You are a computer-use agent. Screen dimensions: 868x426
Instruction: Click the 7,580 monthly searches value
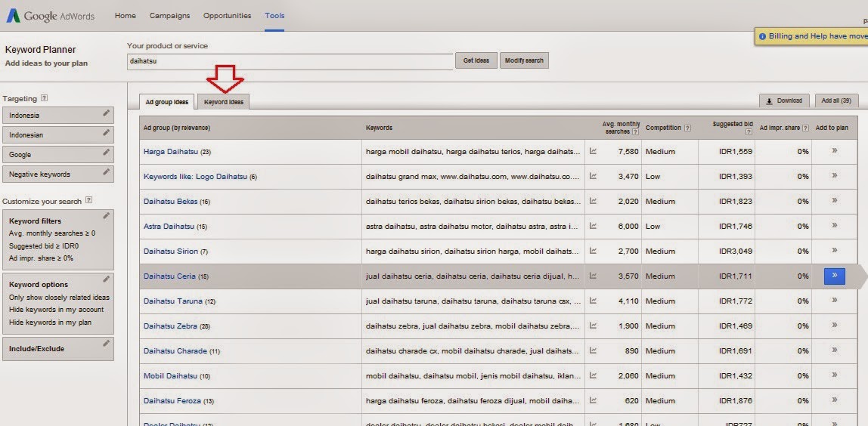pyautogui.click(x=628, y=151)
